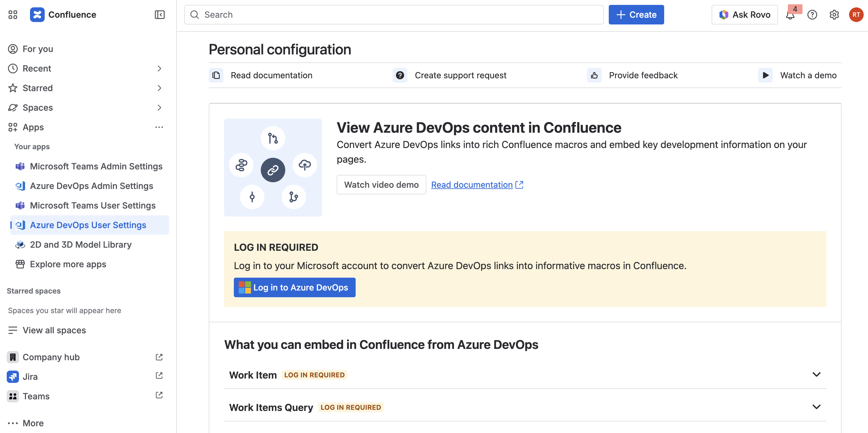Click the Microsoft Teams Admin Settings icon

(20, 166)
